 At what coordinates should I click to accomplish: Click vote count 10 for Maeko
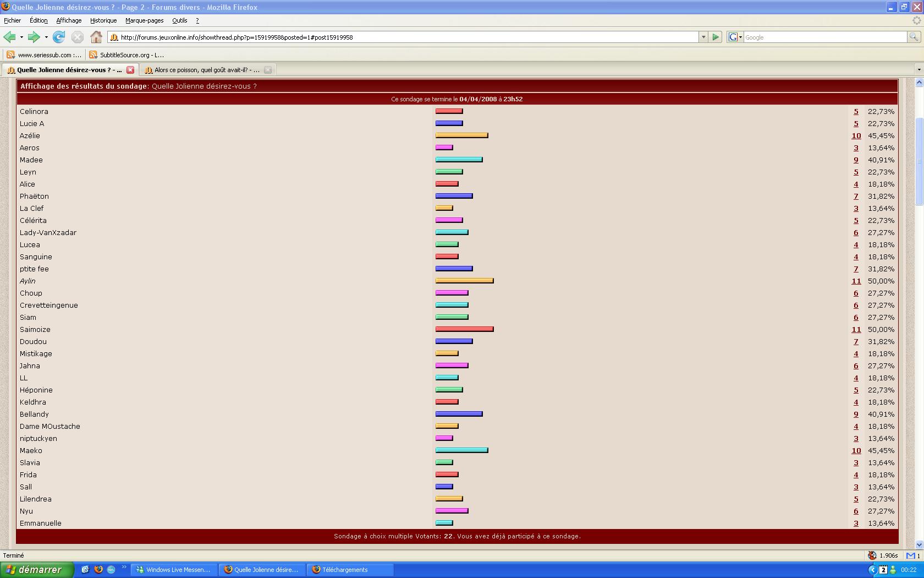pyautogui.click(x=856, y=450)
